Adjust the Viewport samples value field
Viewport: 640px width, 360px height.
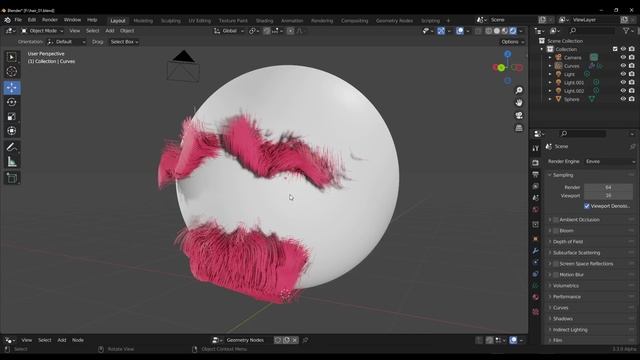608,196
